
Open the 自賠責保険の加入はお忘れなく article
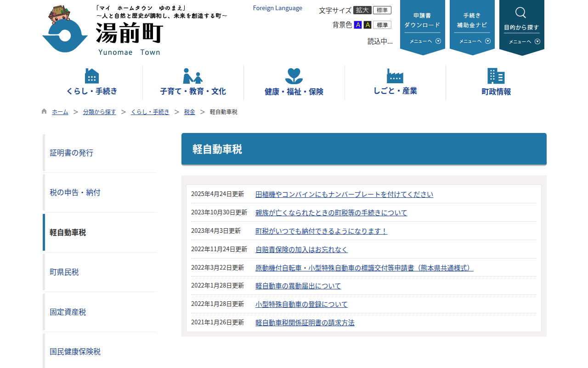pos(301,249)
